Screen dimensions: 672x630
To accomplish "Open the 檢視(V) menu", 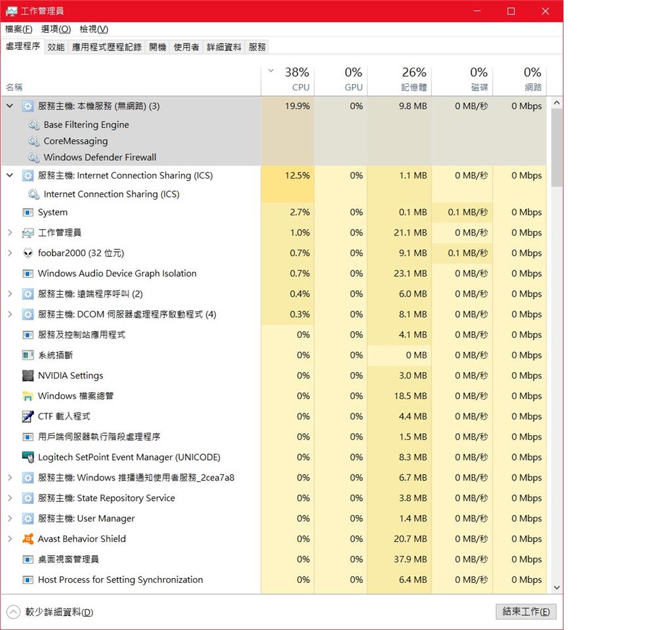I will pyautogui.click(x=94, y=29).
